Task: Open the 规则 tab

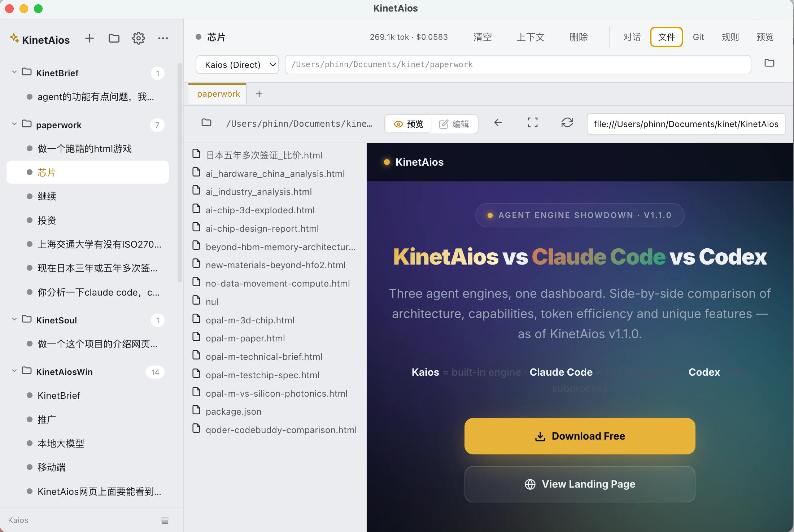Action: pos(730,37)
